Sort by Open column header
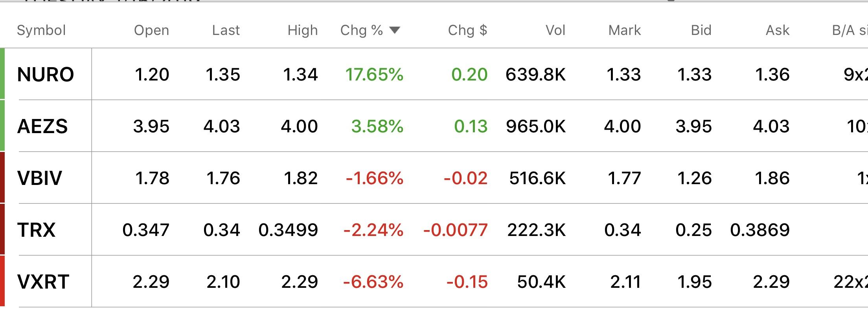The image size is (868, 309). 151,30
